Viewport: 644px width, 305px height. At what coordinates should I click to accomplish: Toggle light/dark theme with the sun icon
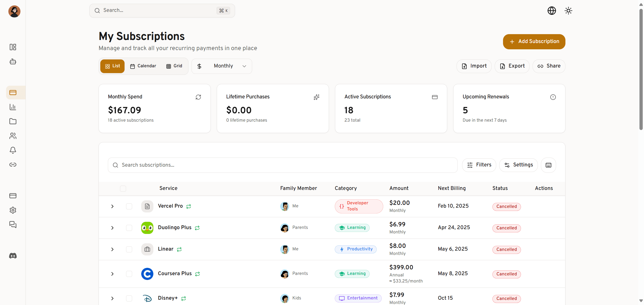pyautogui.click(x=568, y=11)
